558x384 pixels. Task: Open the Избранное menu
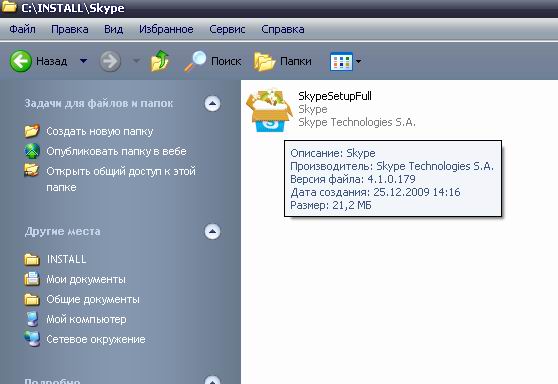click(x=166, y=29)
